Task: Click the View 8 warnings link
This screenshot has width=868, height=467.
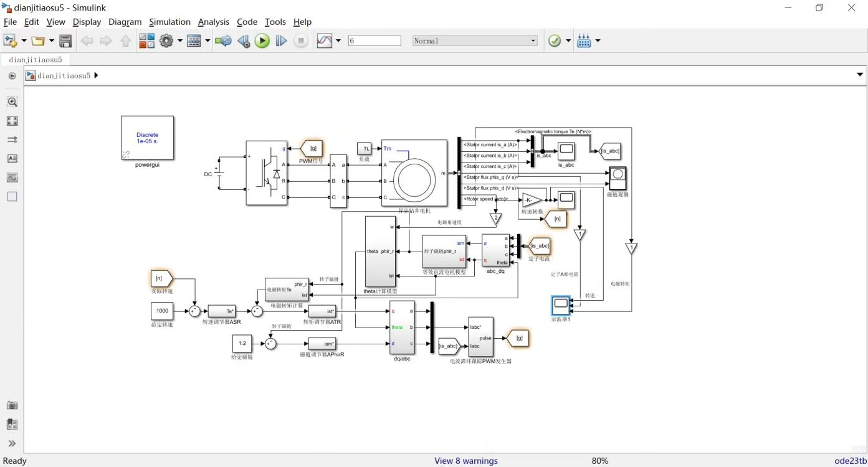Action: pos(466,461)
